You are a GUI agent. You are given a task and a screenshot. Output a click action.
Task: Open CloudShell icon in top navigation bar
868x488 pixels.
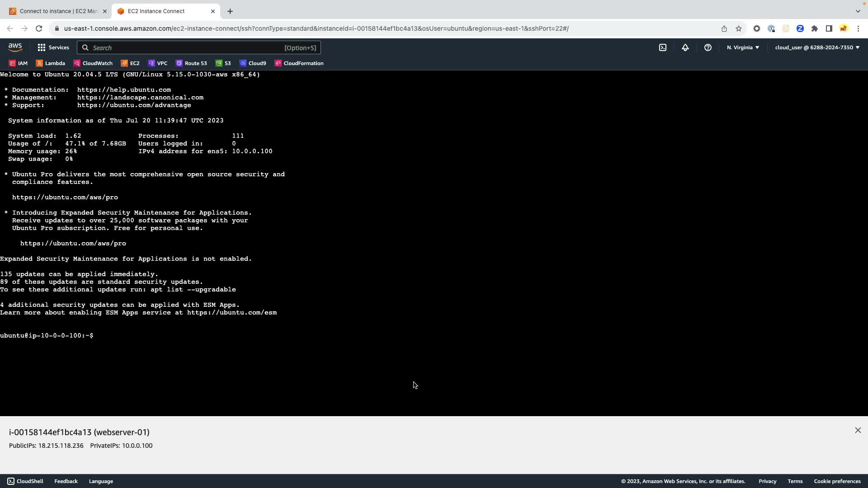click(x=663, y=47)
